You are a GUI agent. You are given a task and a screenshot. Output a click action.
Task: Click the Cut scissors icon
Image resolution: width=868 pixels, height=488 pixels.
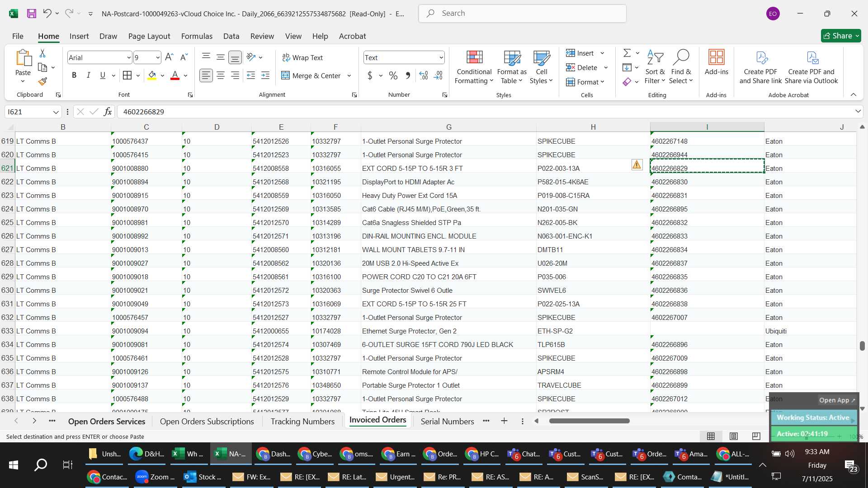(42, 53)
